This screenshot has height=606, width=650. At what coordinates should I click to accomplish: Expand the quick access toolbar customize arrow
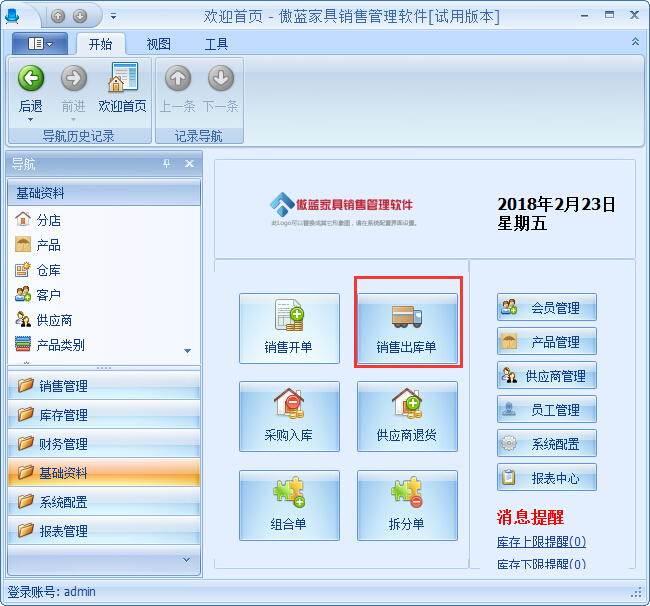(113, 16)
